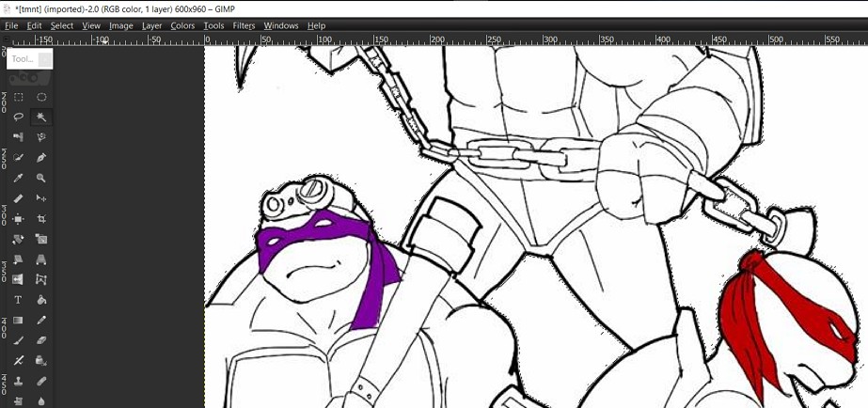This screenshot has height=408, width=868.
Task: Select the Measure tool
Action: pyautogui.click(x=18, y=198)
